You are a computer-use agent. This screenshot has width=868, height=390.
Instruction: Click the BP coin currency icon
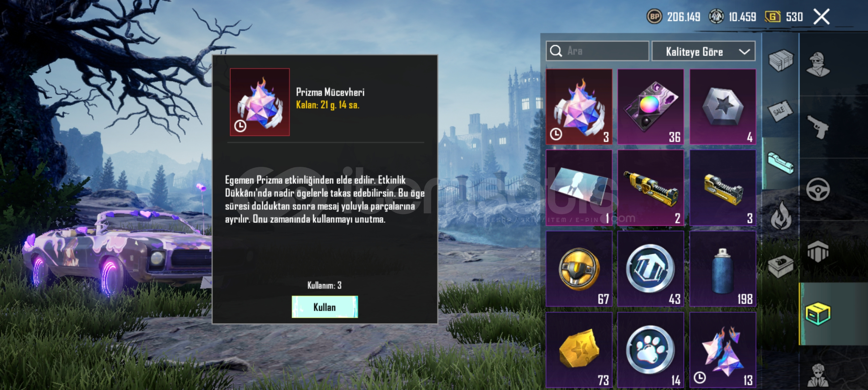(654, 17)
